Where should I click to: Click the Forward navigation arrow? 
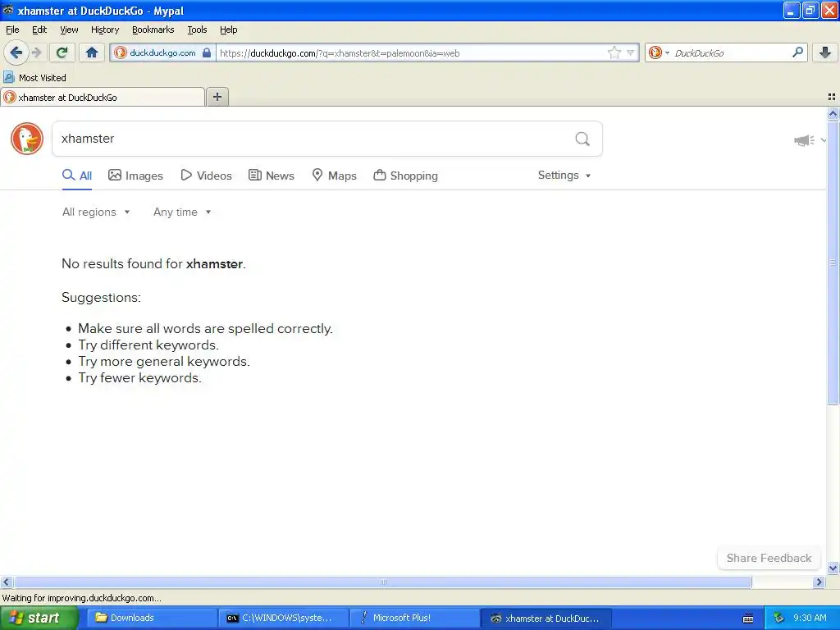coord(37,52)
